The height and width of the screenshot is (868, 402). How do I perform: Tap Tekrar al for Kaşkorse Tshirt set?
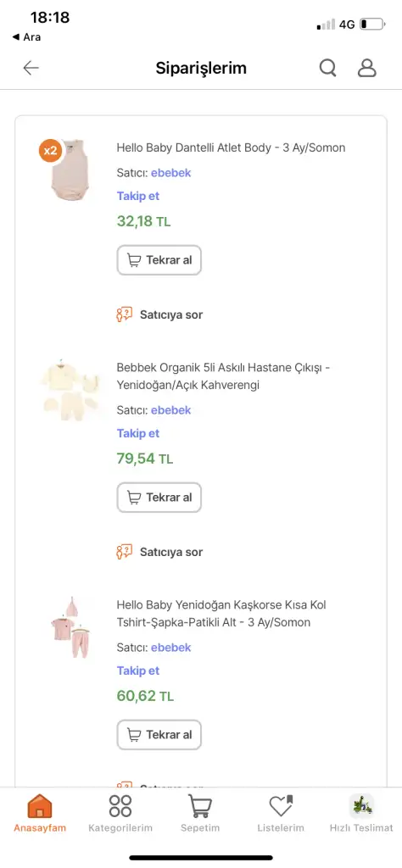pyautogui.click(x=159, y=735)
